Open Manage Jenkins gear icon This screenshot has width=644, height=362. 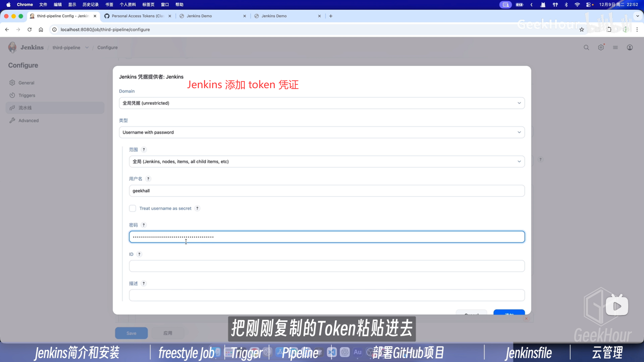coord(601,48)
